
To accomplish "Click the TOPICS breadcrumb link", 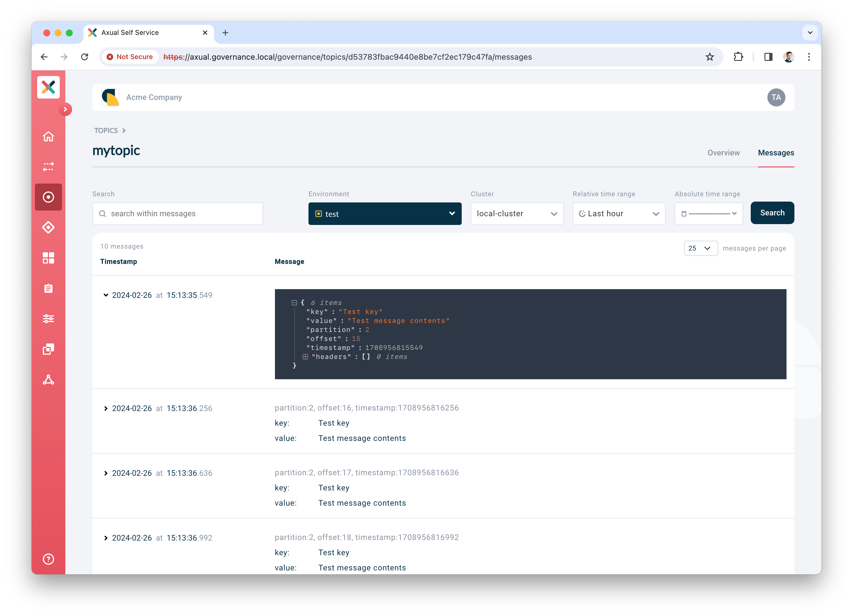I will click(105, 130).
